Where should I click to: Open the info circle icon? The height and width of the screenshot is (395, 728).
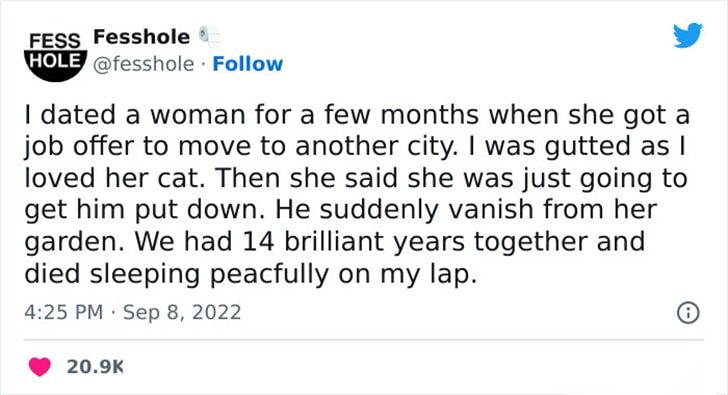pyautogui.click(x=688, y=313)
